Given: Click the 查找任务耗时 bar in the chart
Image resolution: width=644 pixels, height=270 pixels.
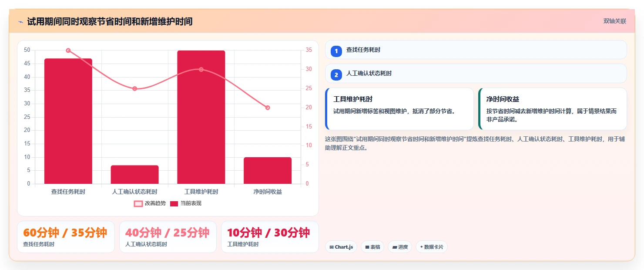Looking at the screenshot, I should click(x=68, y=121).
